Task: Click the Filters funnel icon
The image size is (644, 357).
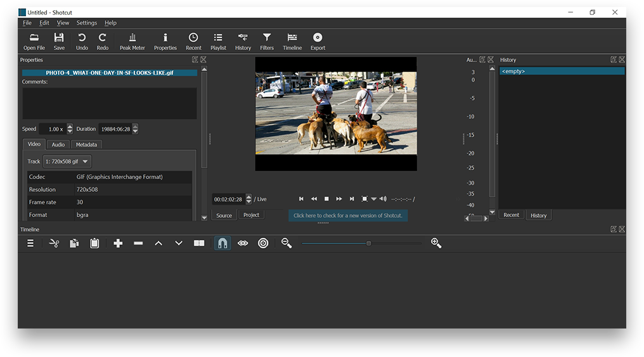Action: 267,42
